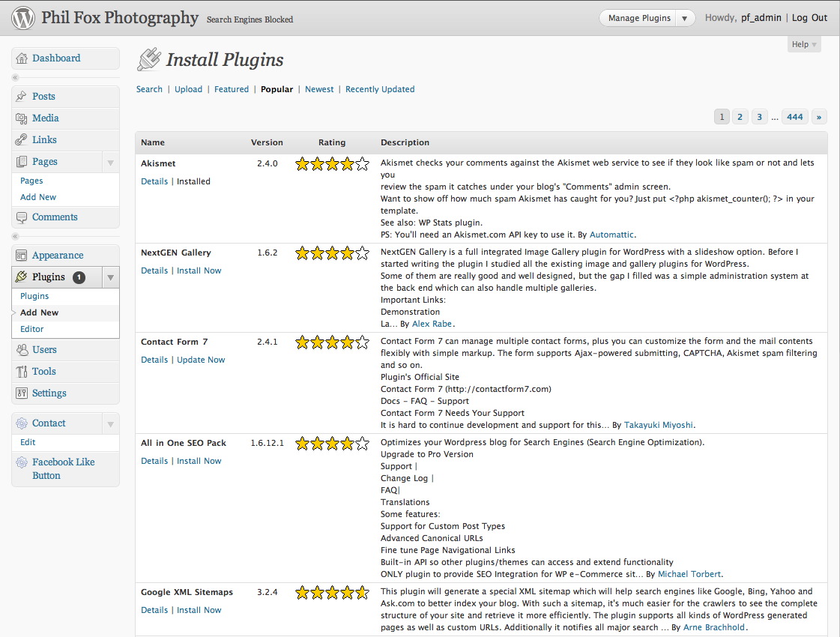Click the Tools icon in sidebar
Screen dimensions: 840x637
click(x=22, y=372)
